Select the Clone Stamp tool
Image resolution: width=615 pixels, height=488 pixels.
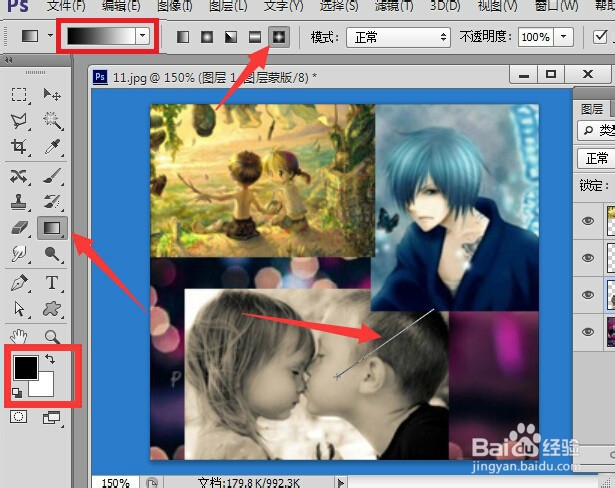19,202
